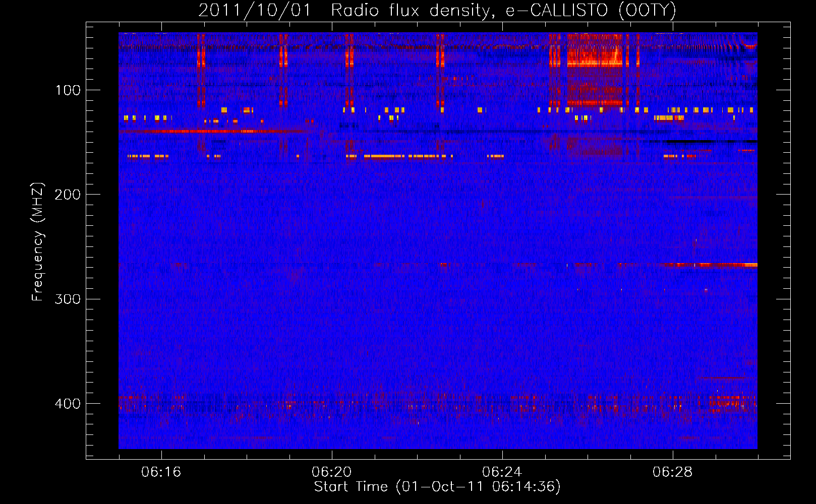
Task: Click the plot title "2011/10/01 Radio flux density, e-CALLISTO (OOTY)"
Action: (437, 11)
